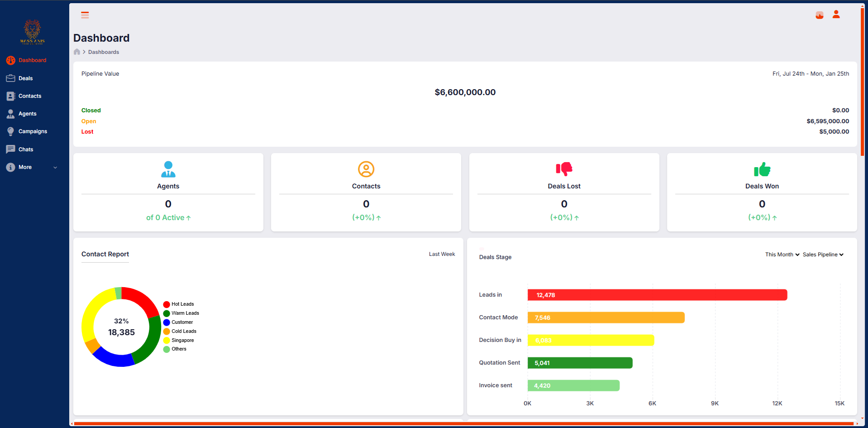The width and height of the screenshot is (868, 428).
Task: Click the home breadcrumb icon
Action: 77,52
